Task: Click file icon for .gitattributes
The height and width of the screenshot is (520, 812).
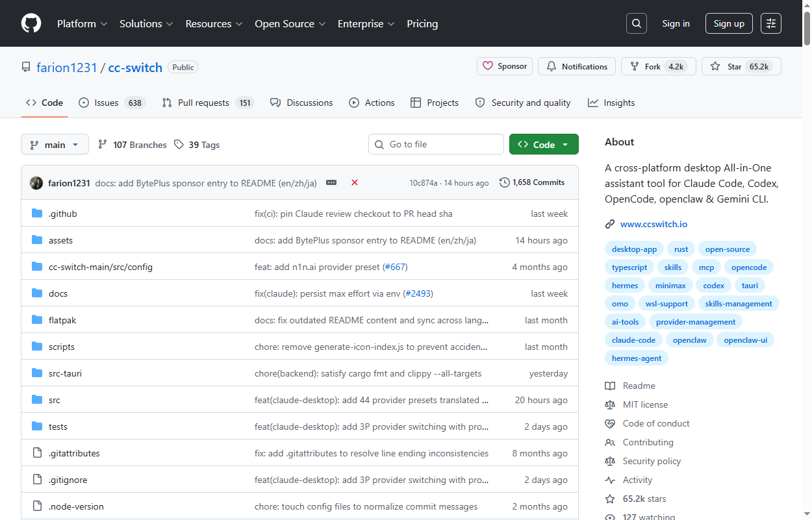Action: click(37, 453)
